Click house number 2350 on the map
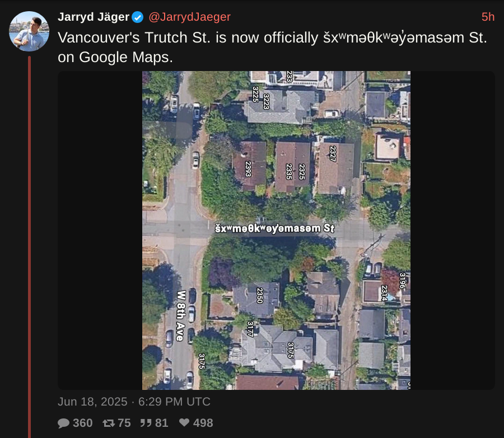Image resolution: width=504 pixels, height=438 pixels. (x=260, y=295)
